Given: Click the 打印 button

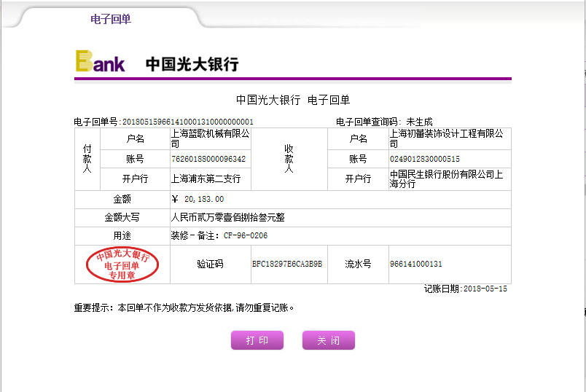Looking at the screenshot, I should tap(257, 340).
